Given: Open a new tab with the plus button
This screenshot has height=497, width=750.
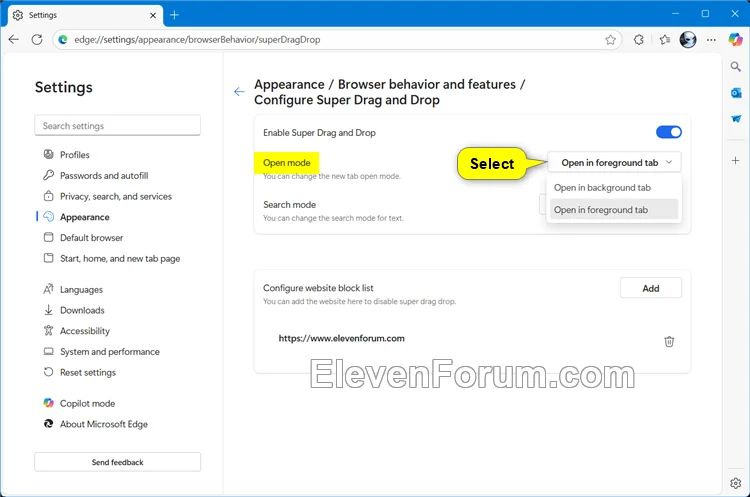Looking at the screenshot, I should coord(175,15).
